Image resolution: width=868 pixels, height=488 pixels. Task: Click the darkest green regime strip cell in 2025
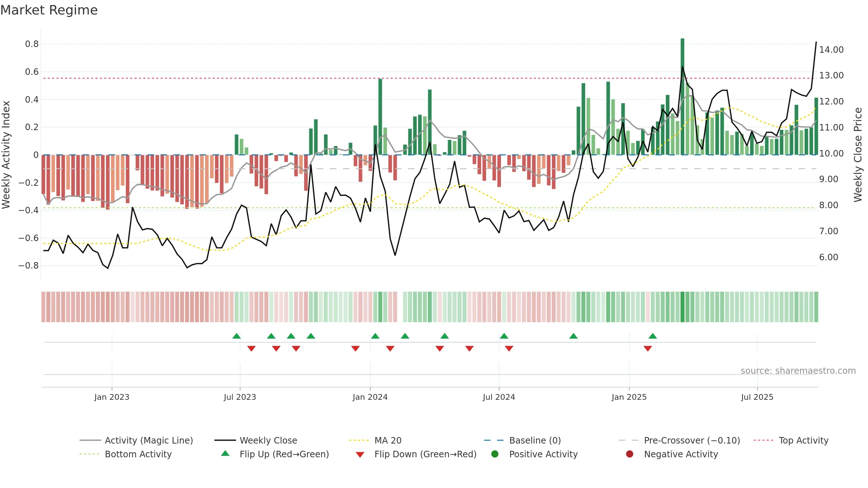click(682, 307)
